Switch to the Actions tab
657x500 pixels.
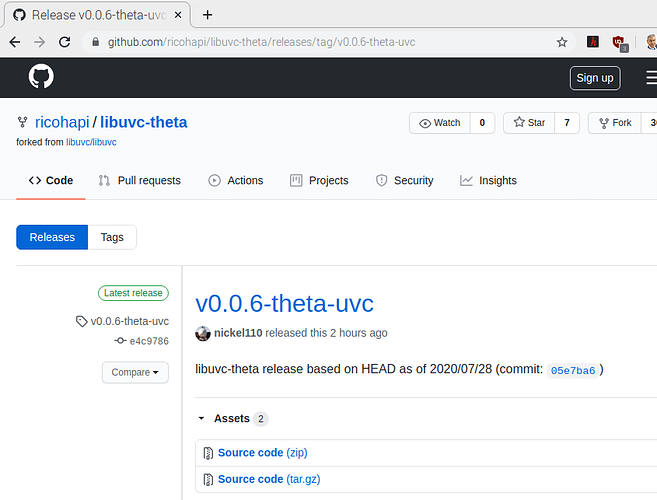click(236, 181)
